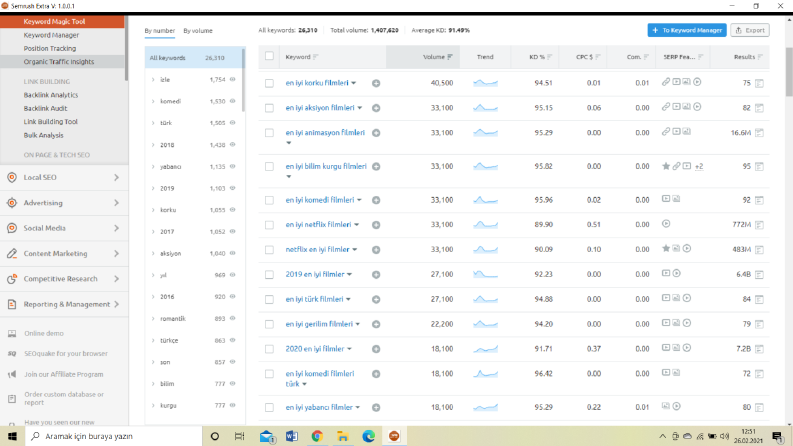Toggle eye icon for the 'izle' group
The width and height of the screenshot is (793, 446).
tap(233, 79)
